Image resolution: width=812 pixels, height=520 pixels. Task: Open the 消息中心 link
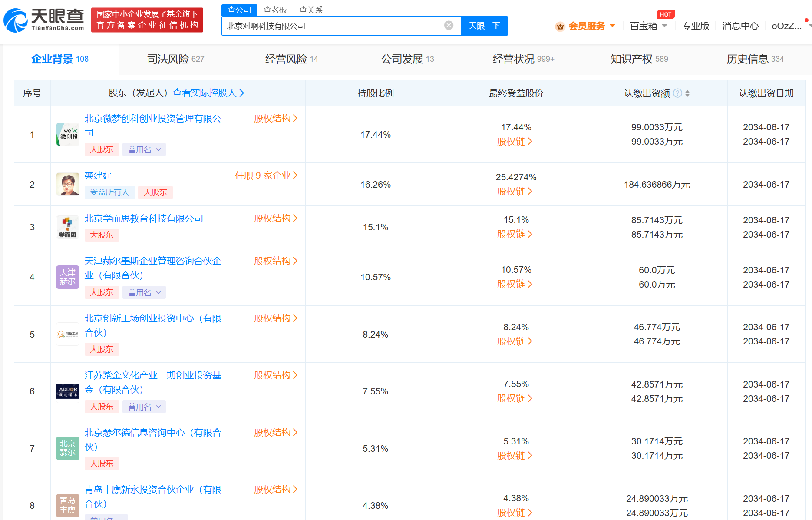[x=740, y=26]
